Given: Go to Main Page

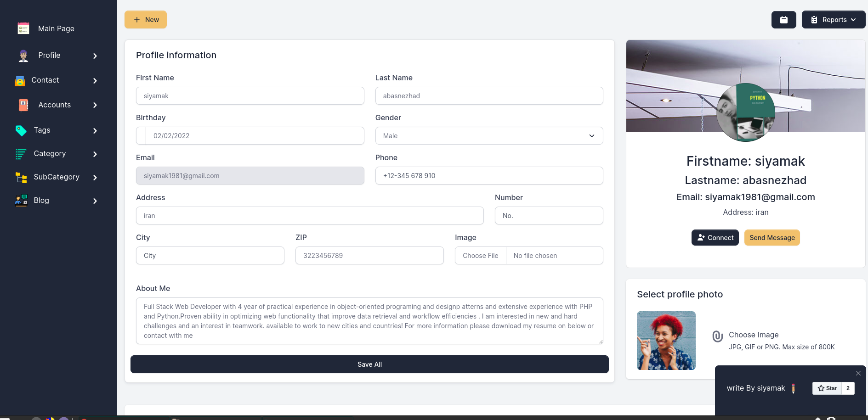Looking at the screenshot, I should 56,28.
